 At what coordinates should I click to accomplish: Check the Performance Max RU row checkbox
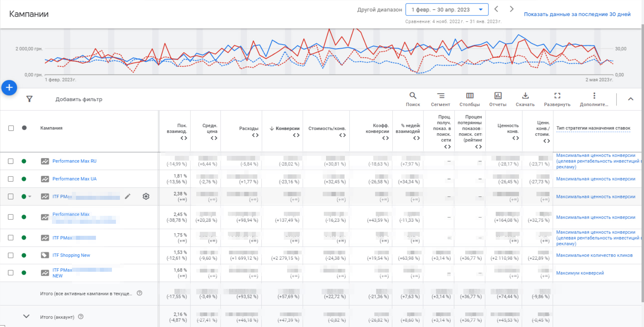(x=11, y=161)
